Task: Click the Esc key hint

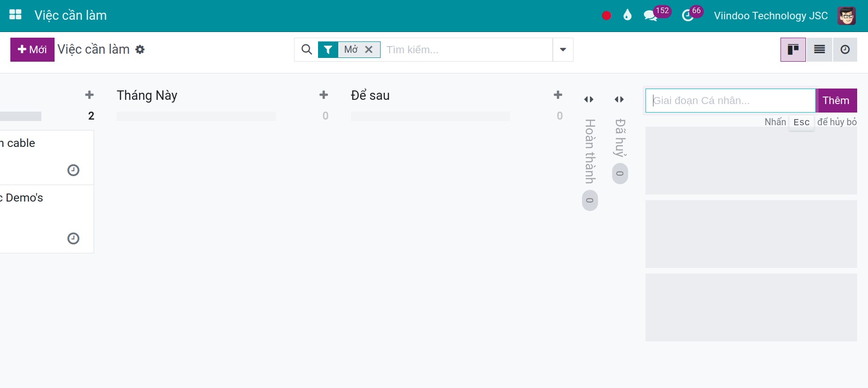Action: tap(802, 122)
